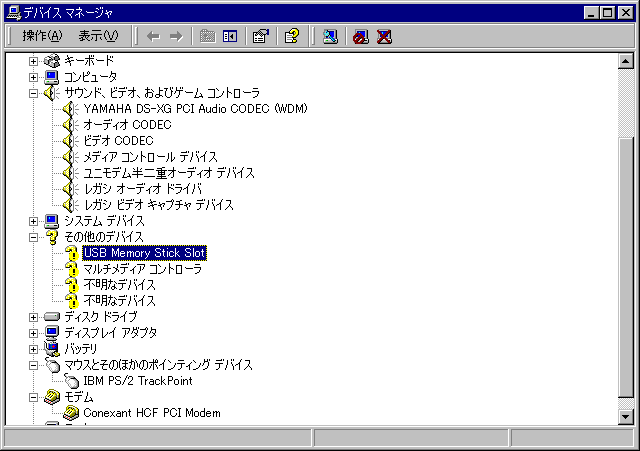The height and width of the screenshot is (451, 640).
Task: Maximize the デバイス マネージャ window
Action: (x=607, y=13)
